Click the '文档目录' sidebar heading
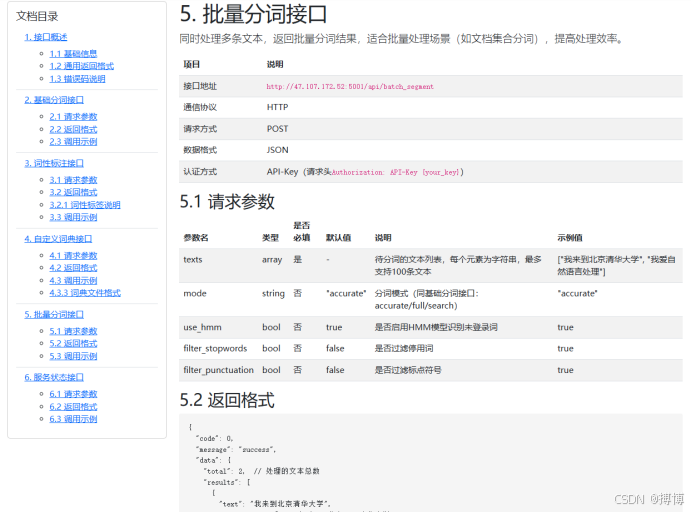The height and width of the screenshot is (513, 692). click(37, 16)
